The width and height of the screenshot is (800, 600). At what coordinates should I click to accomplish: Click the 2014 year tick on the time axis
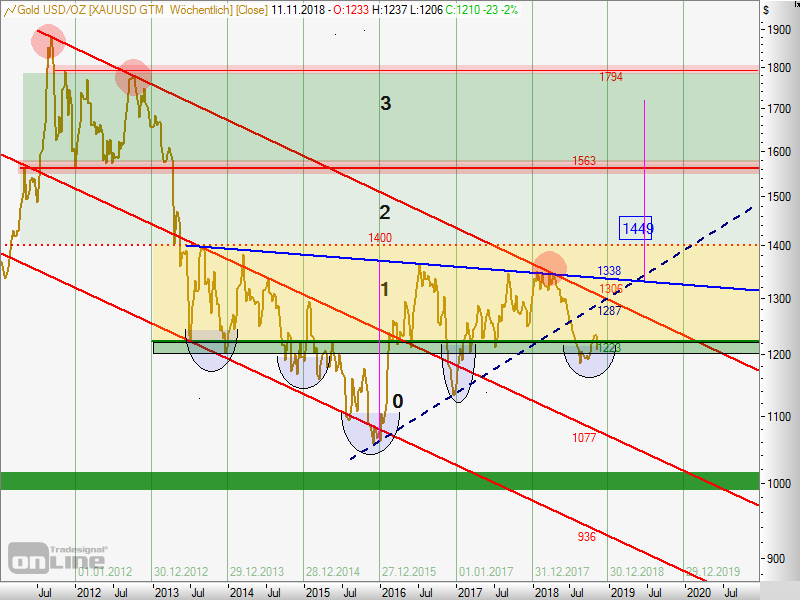242,592
